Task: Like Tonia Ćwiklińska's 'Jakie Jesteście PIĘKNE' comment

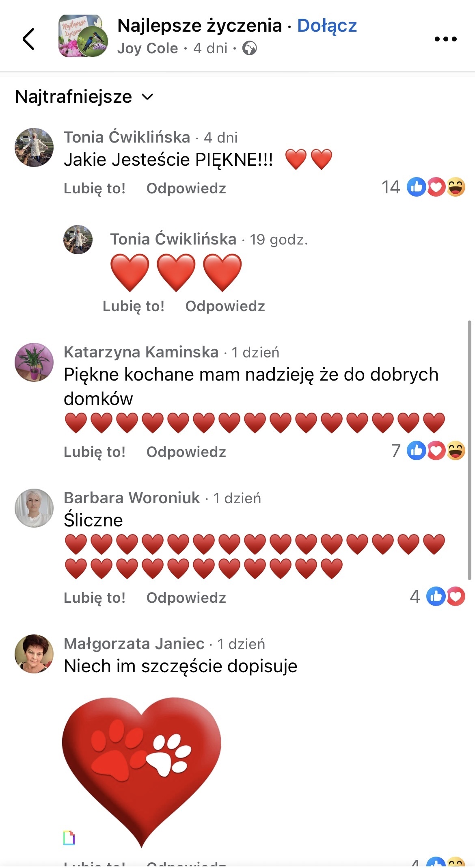Action: tap(95, 188)
